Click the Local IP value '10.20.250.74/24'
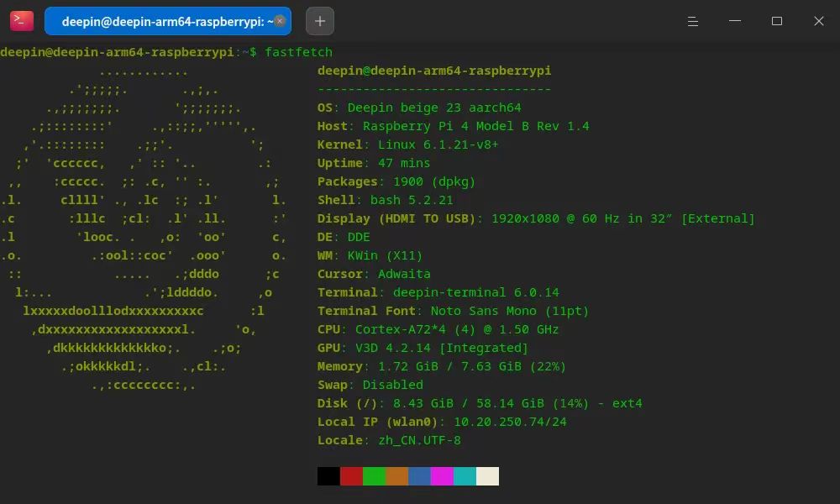840x504 pixels. (x=510, y=422)
